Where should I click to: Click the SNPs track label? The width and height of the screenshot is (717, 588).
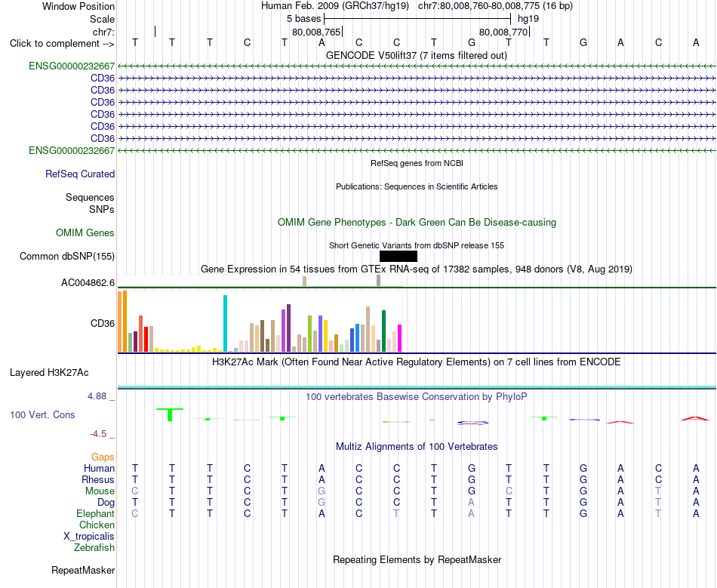click(x=102, y=209)
